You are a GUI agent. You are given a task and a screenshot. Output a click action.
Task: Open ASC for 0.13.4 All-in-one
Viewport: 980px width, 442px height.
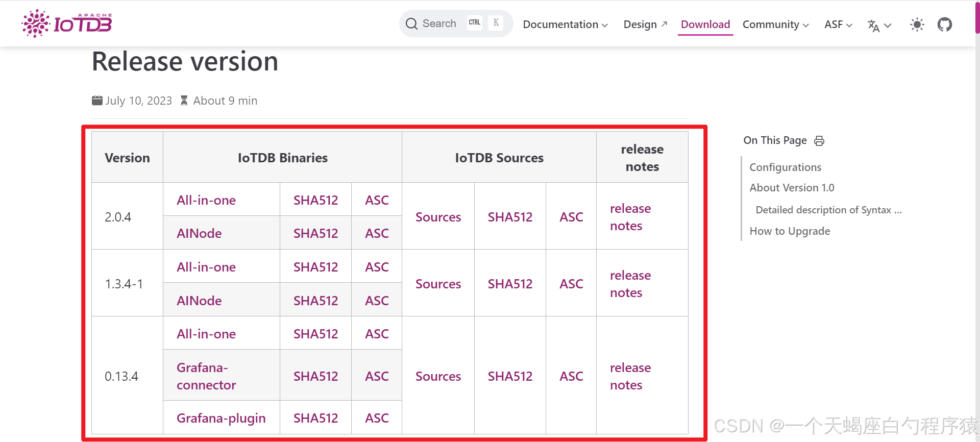[x=377, y=334]
